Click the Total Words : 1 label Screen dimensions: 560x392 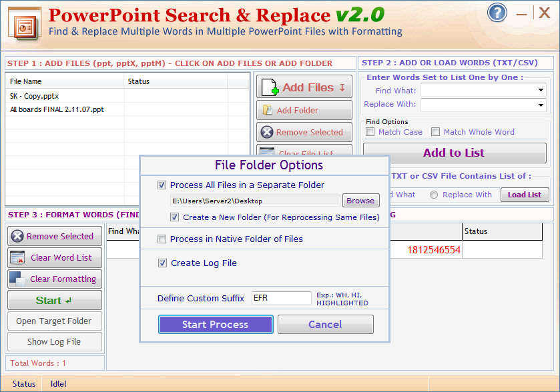pos(38,363)
